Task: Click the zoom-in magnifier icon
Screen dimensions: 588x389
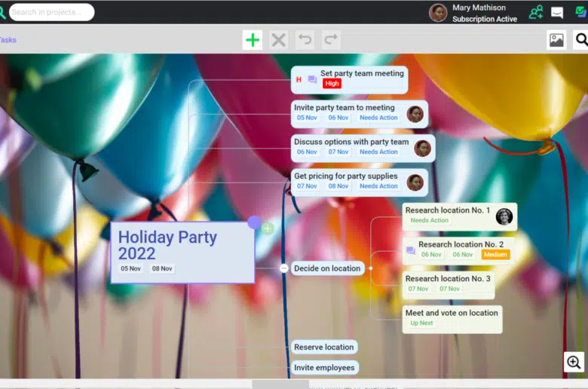Action: point(574,363)
